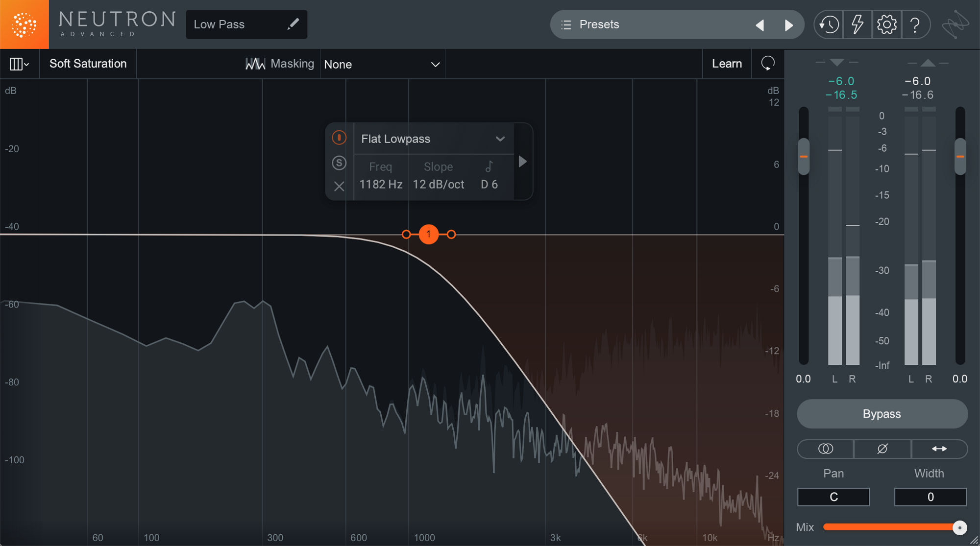Image resolution: width=980 pixels, height=546 pixels.
Task: Click the zero-latency lightning icon
Action: coord(857,24)
